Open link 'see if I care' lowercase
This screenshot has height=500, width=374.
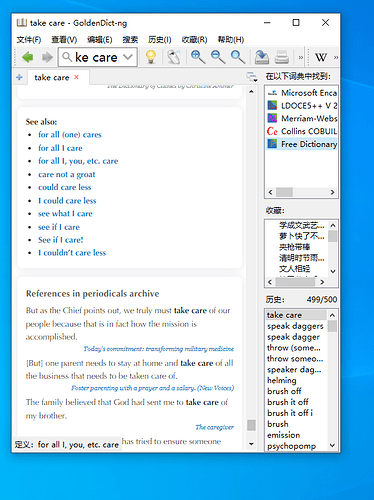pos(59,227)
